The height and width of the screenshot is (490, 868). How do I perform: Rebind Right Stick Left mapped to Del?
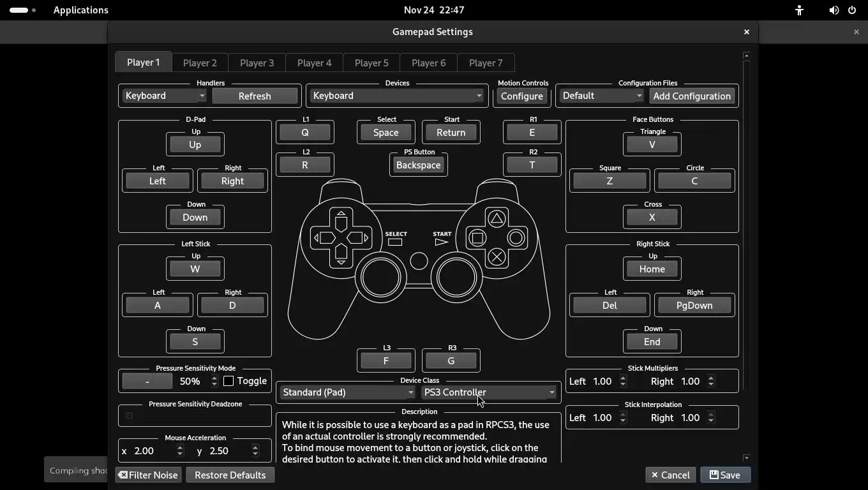click(610, 306)
